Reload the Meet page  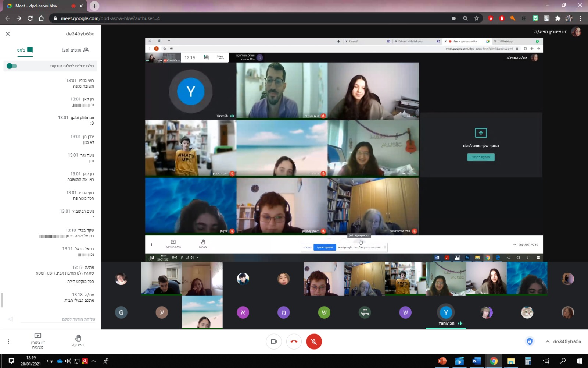tap(30, 18)
